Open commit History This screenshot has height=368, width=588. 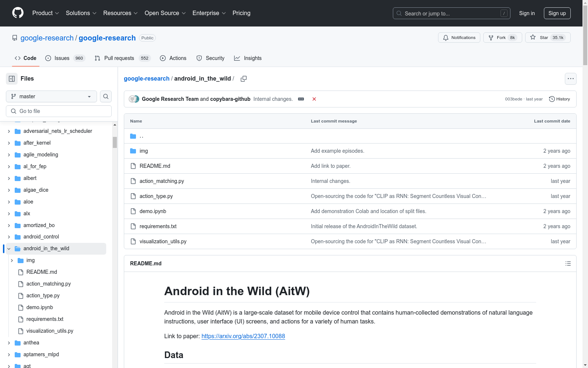click(559, 99)
